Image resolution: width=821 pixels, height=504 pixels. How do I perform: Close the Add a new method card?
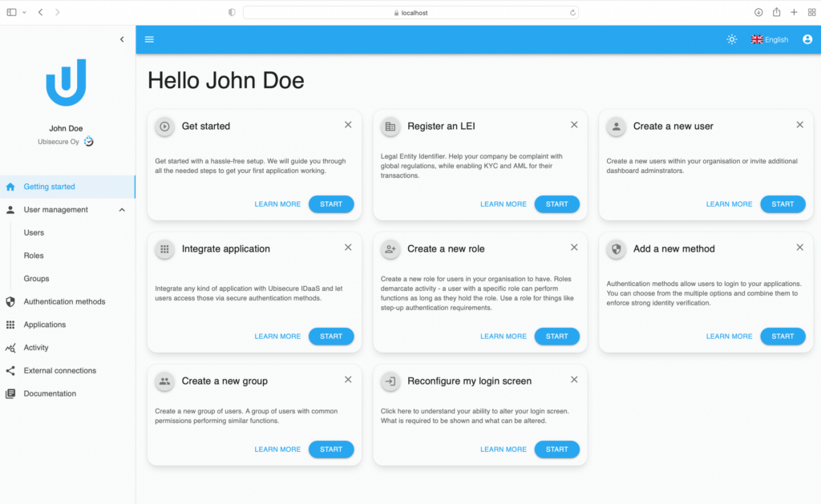[799, 248]
